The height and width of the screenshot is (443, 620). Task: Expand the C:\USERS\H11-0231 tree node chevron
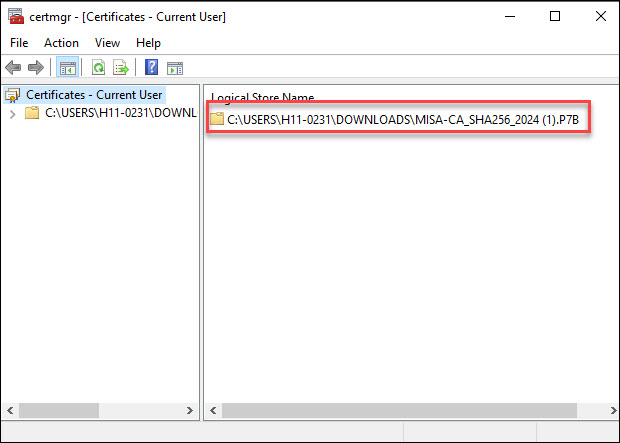coord(12,113)
